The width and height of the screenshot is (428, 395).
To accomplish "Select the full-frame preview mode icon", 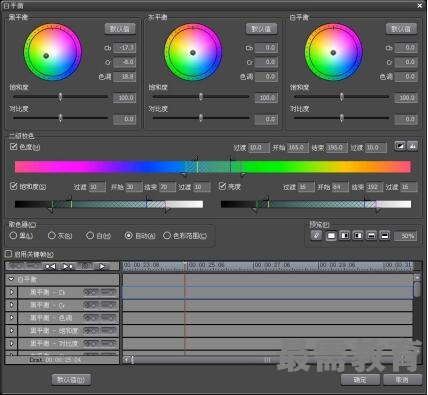I will (x=331, y=236).
